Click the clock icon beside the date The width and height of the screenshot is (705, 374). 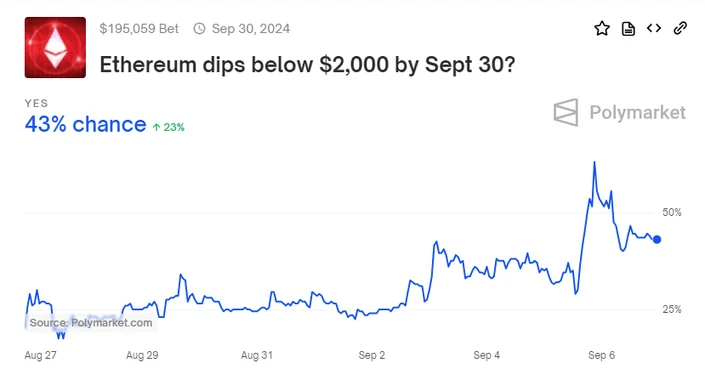199,29
